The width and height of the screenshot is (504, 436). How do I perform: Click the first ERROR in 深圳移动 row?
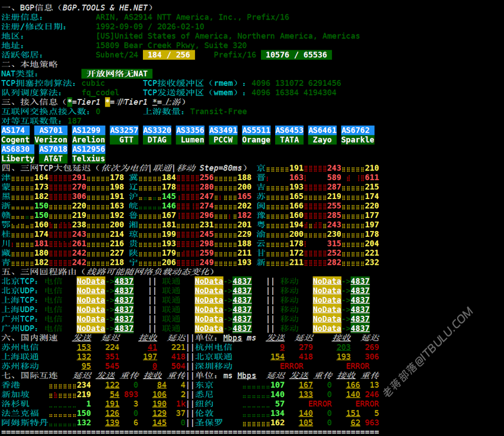coord(292,366)
